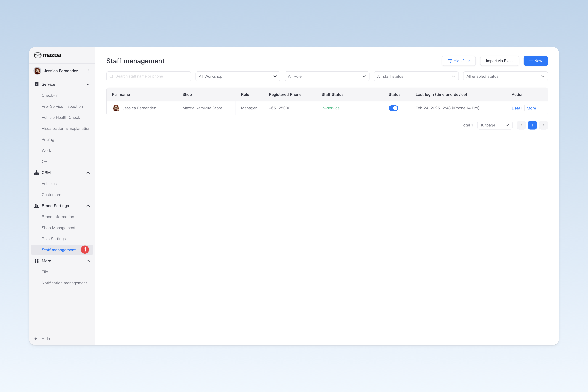
Task: Click the avatar in Jessica Fernandez's table row
Action: 116,108
